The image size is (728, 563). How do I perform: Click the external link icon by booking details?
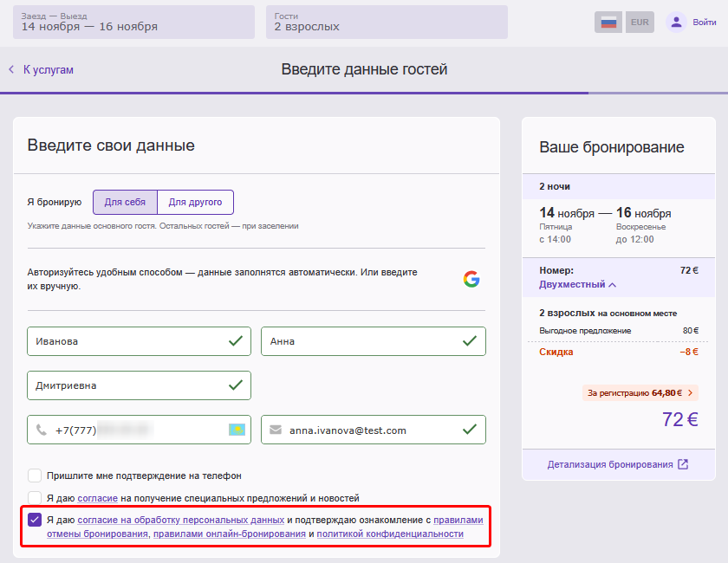[x=683, y=464]
